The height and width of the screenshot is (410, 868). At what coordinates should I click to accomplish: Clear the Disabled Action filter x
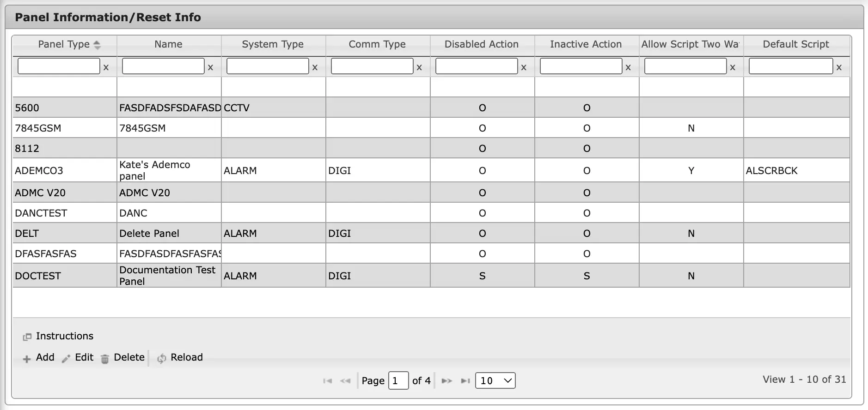(x=524, y=67)
